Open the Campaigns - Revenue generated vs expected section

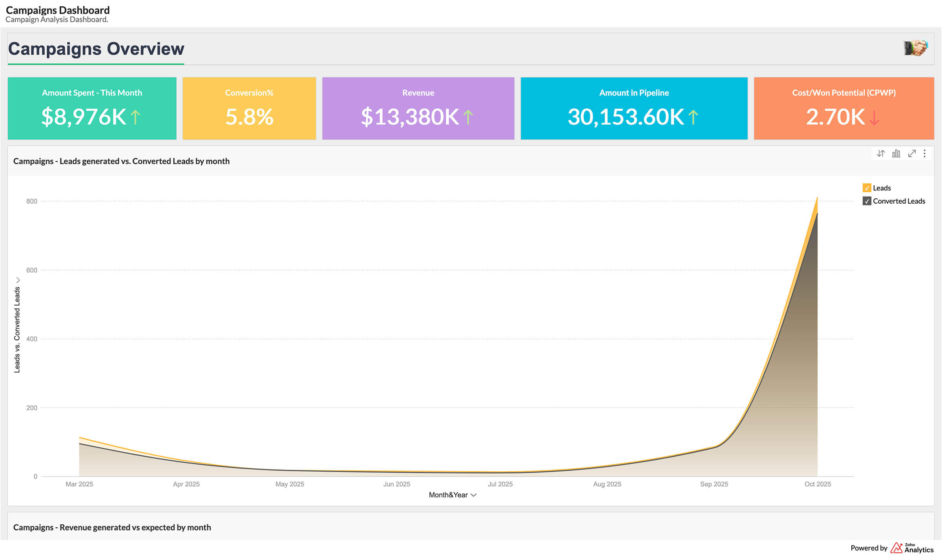(x=112, y=527)
